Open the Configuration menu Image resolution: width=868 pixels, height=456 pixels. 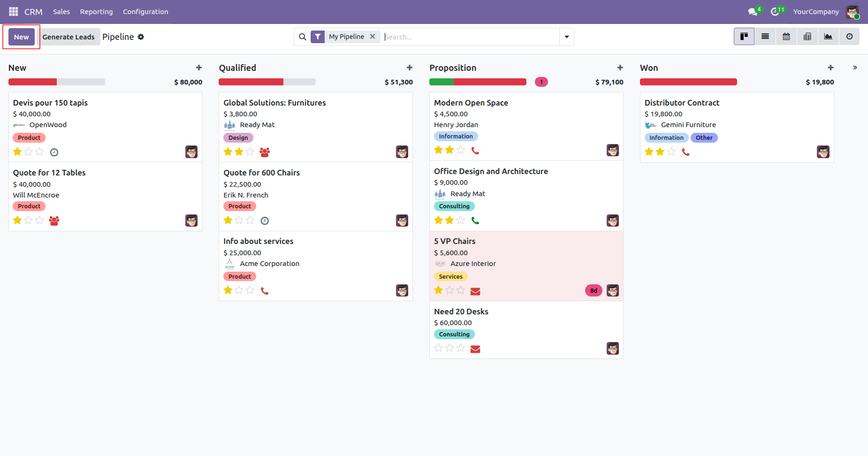[145, 12]
